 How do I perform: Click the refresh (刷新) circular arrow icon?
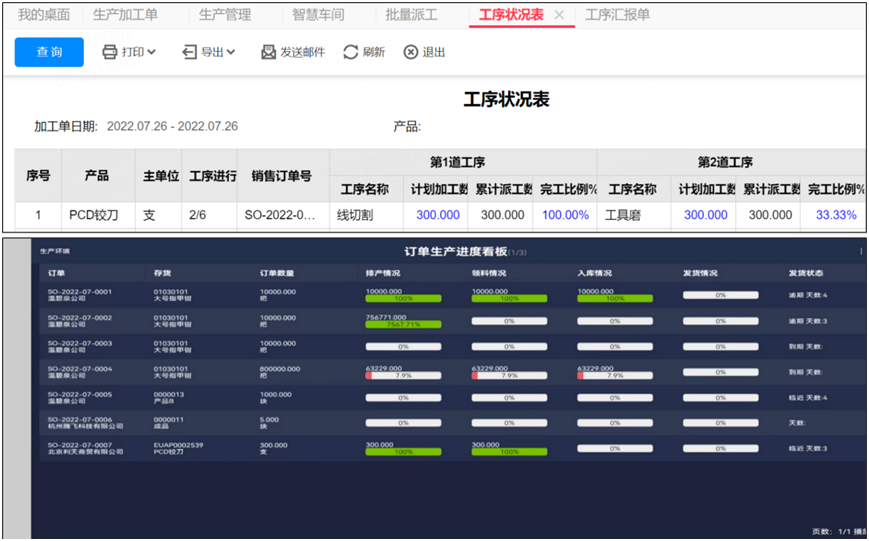(x=350, y=52)
